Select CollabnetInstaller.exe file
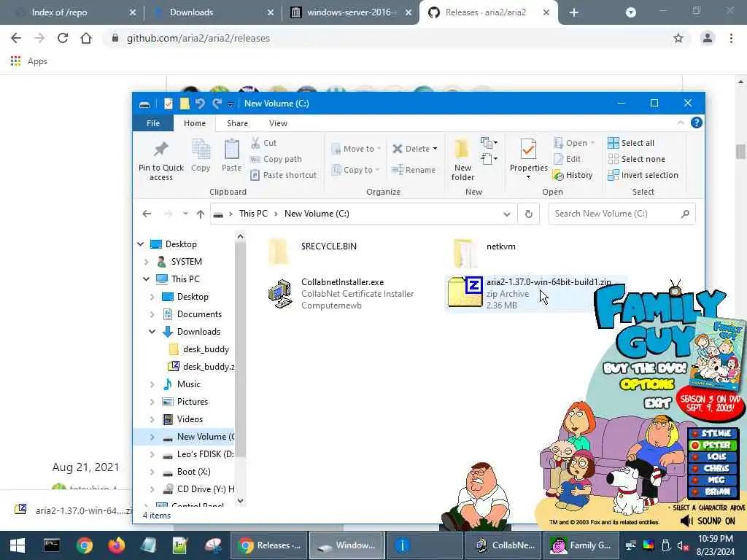 click(x=342, y=293)
